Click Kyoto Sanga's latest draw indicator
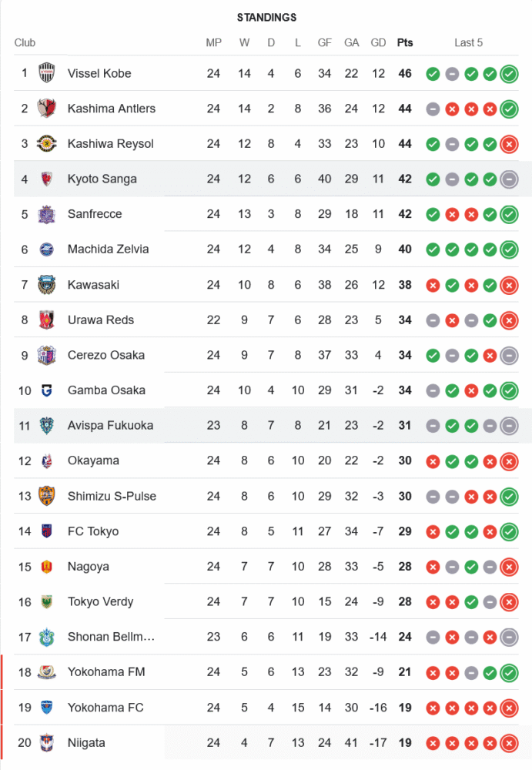 [x=509, y=179]
